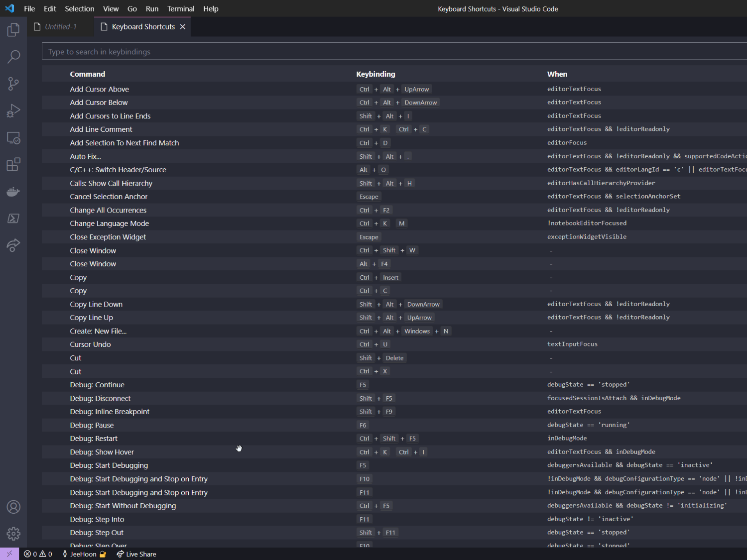Focus the keybindings search field
747x560 pixels.
(394, 51)
